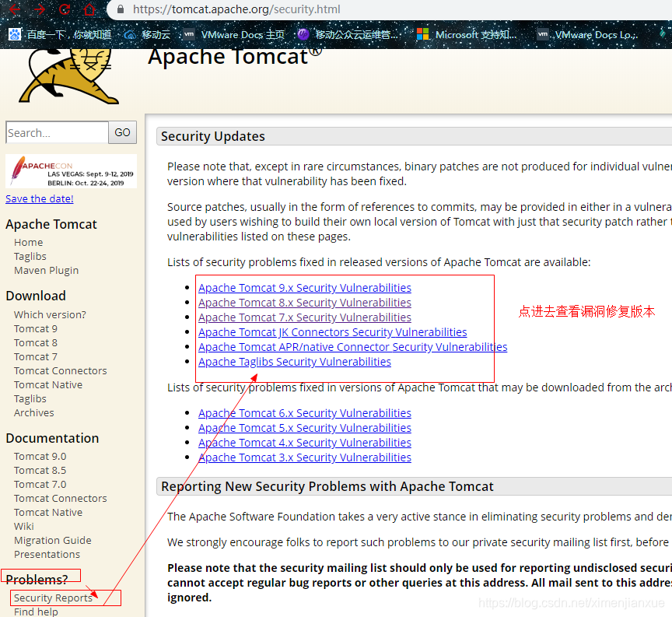Open Maven Plugin sidebar link
This screenshot has height=617, width=672.
[x=47, y=270]
